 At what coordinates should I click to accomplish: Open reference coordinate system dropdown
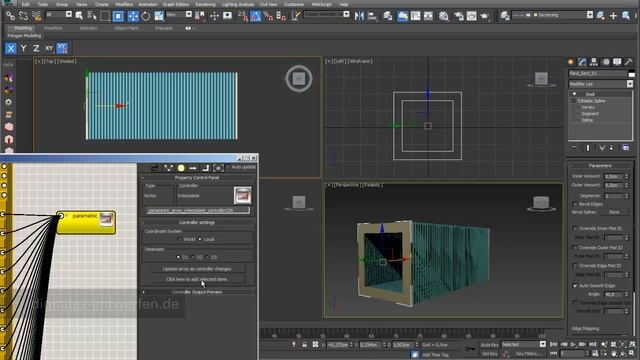189,15
